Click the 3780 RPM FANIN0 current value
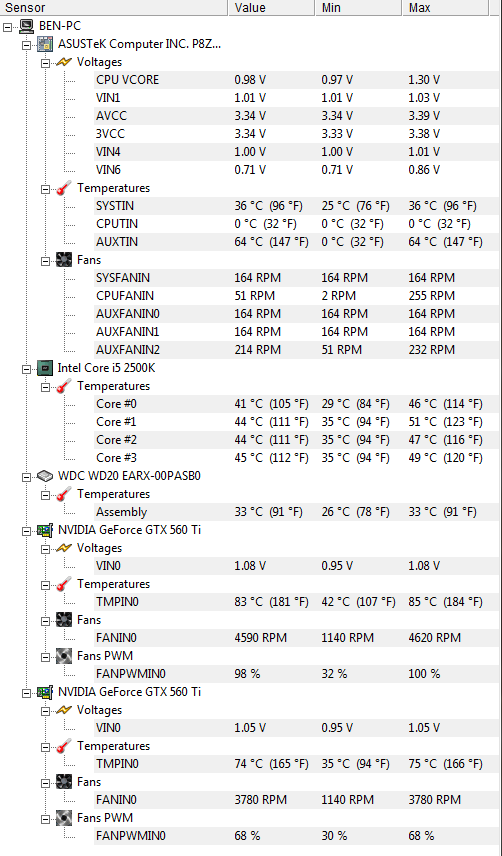The width and height of the screenshot is (502, 856). click(x=260, y=800)
